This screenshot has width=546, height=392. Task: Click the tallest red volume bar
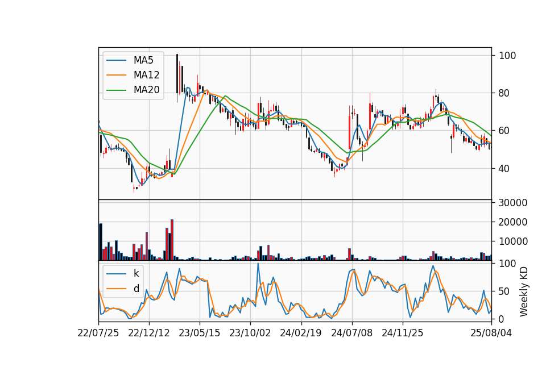click(172, 240)
